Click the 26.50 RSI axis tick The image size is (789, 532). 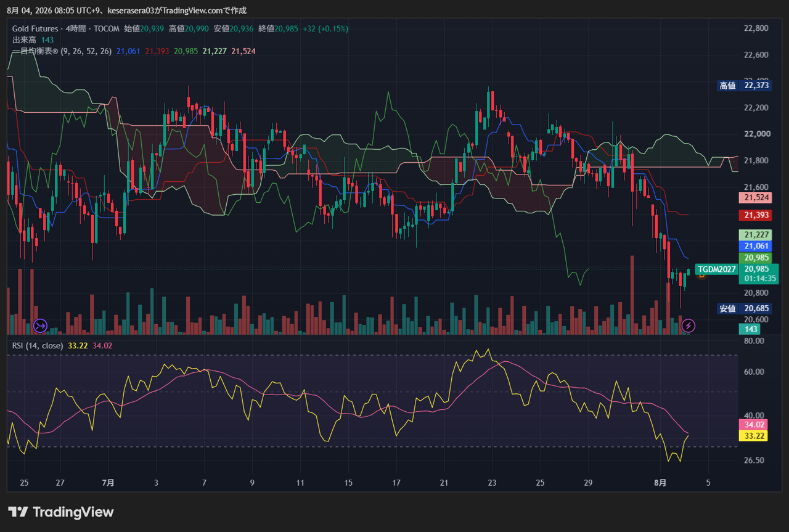[x=754, y=460]
